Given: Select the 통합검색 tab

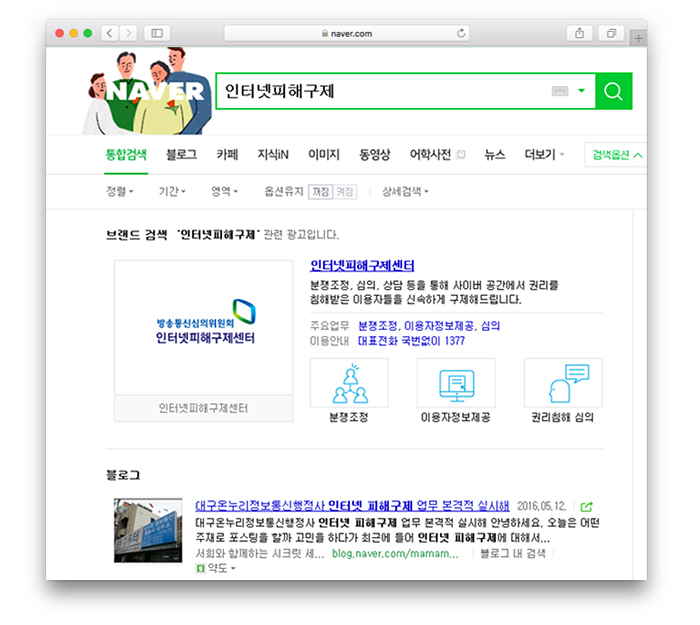Looking at the screenshot, I should point(126,155).
